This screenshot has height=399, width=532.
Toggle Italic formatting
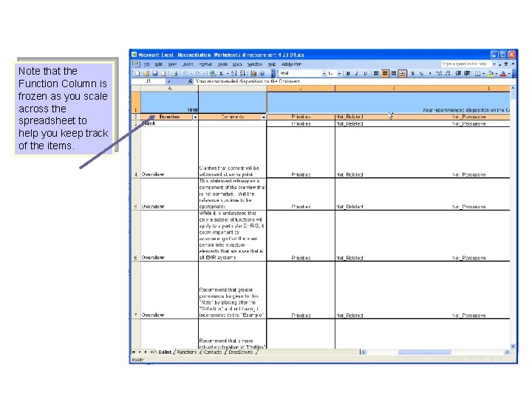357,73
